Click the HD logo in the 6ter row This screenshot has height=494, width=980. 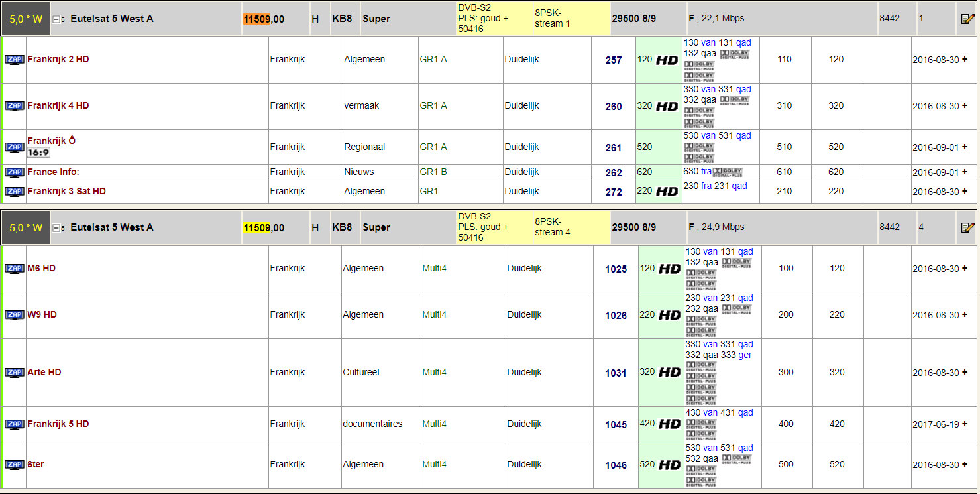(x=669, y=465)
